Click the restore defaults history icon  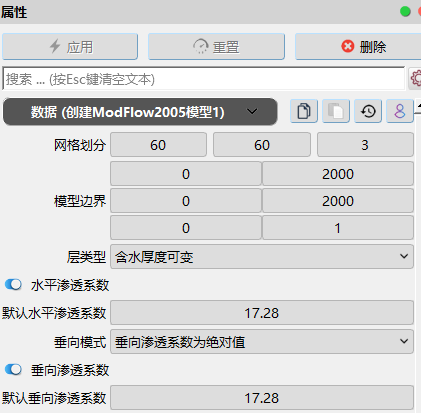click(368, 111)
